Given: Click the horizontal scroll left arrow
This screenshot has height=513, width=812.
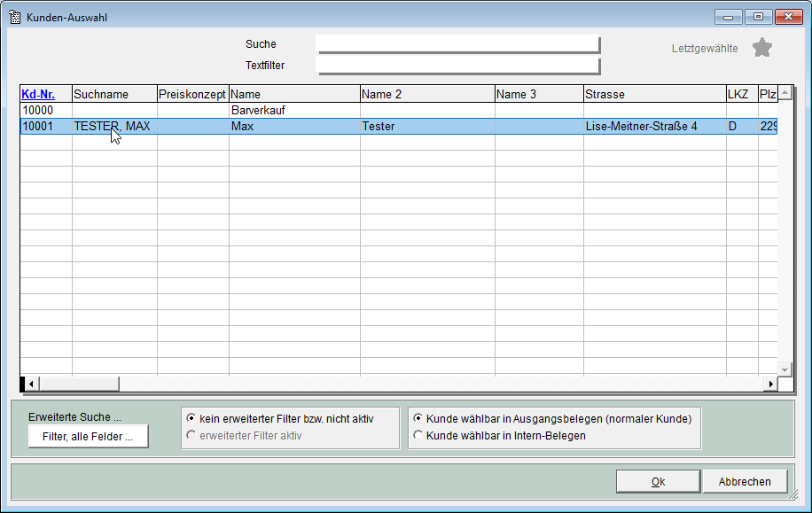Looking at the screenshot, I should (x=31, y=385).
